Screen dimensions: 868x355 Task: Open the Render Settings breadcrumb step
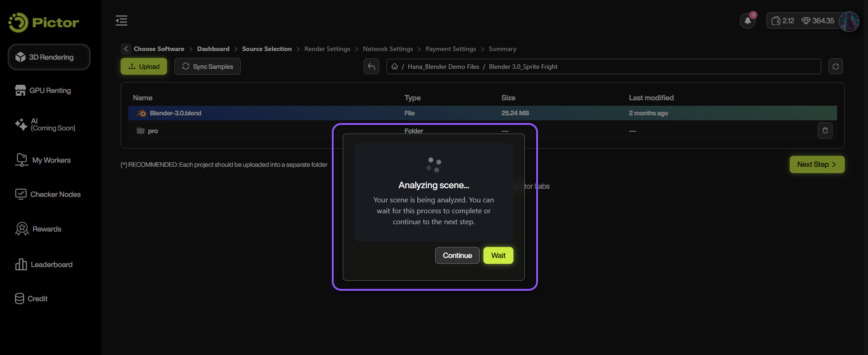pos(327,49)
